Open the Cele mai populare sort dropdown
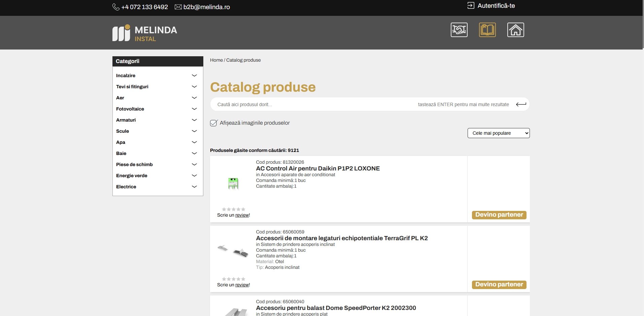 click(498, 133)
